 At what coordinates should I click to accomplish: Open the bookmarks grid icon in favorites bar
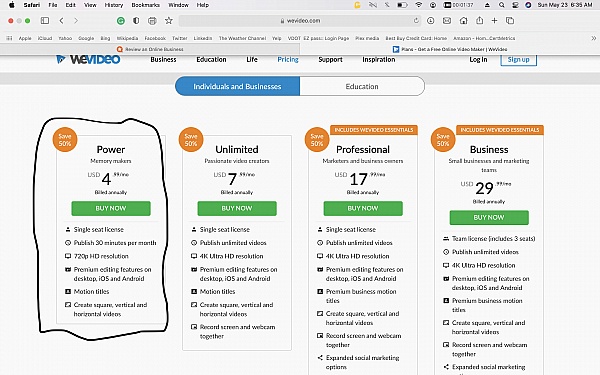coord(9,38)
